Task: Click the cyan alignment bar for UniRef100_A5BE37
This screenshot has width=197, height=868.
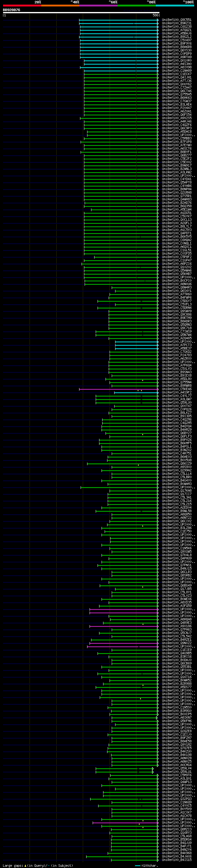Action: 137,349
